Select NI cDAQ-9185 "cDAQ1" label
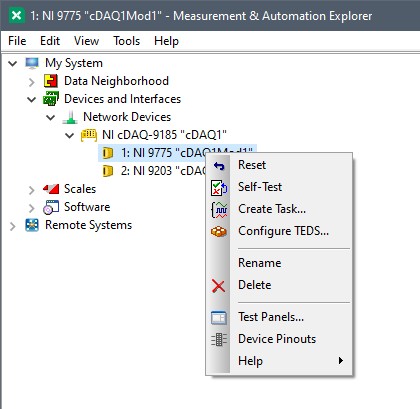The image size is (420, 409). (x=164, y=135)
